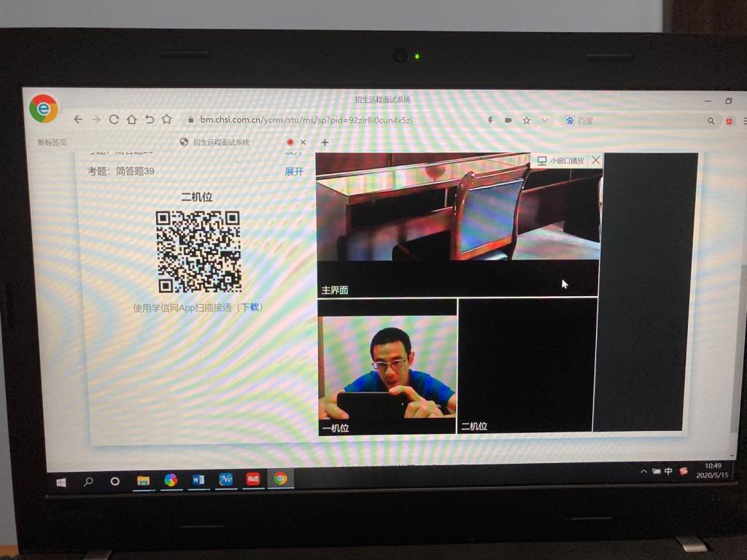The width and height of the screenshot is (747, 560).
Task: Click the search magnifier in Baidu box
Action: pyautogui.click(x=711, y=121)
